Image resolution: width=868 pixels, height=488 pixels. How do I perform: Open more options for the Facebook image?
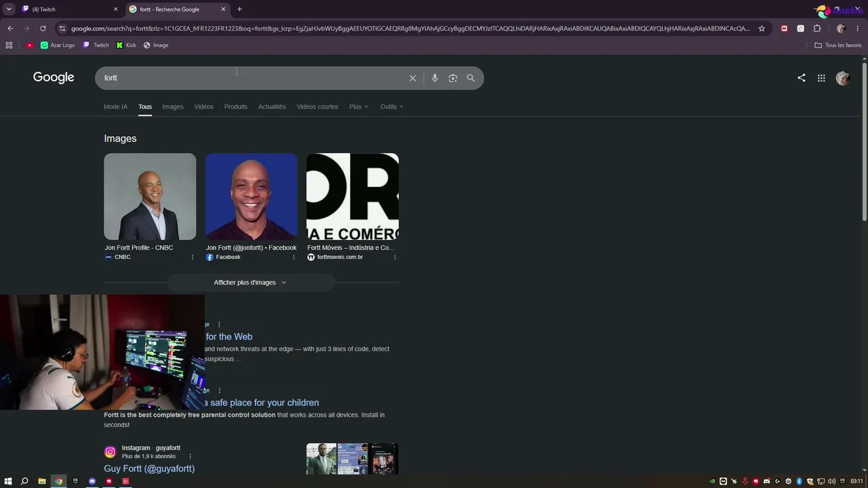pyautogui.click(x=294, y=258)
